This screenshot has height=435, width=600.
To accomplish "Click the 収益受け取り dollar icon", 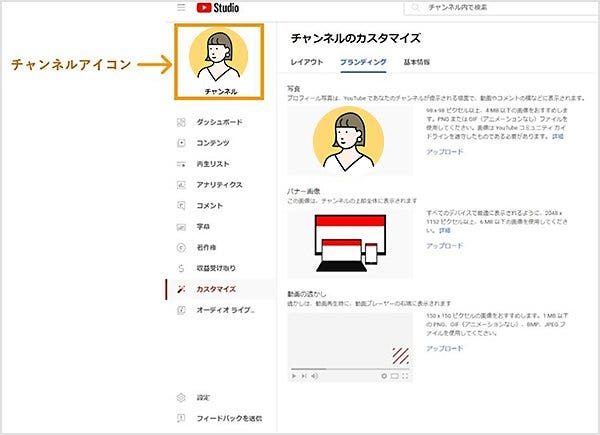I will [181, 268].
